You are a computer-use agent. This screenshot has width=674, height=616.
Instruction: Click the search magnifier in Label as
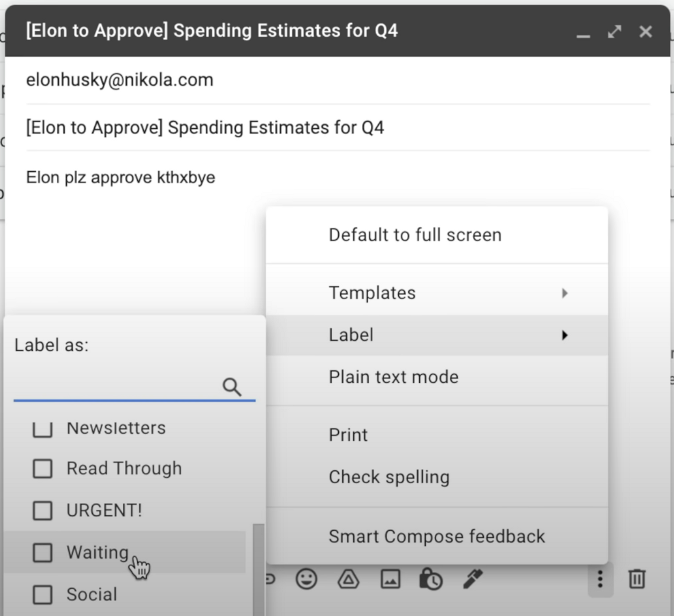pyautogui.click(x=232, y=387)
